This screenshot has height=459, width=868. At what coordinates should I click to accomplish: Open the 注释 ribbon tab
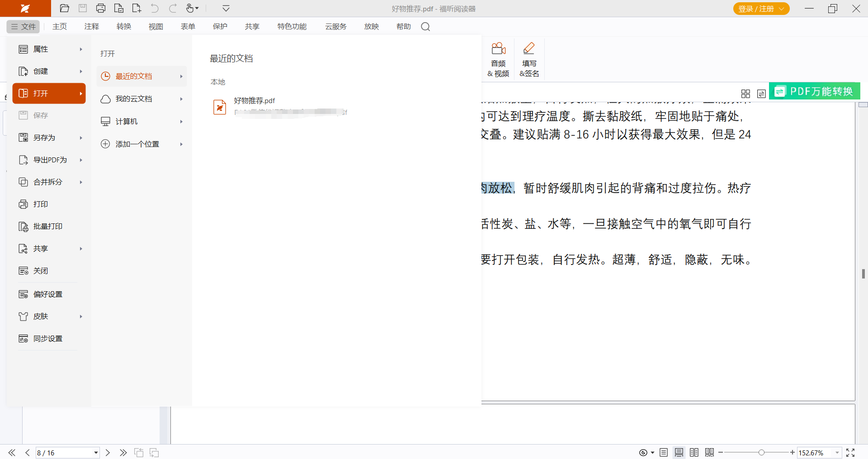click(x=92, y=27)
